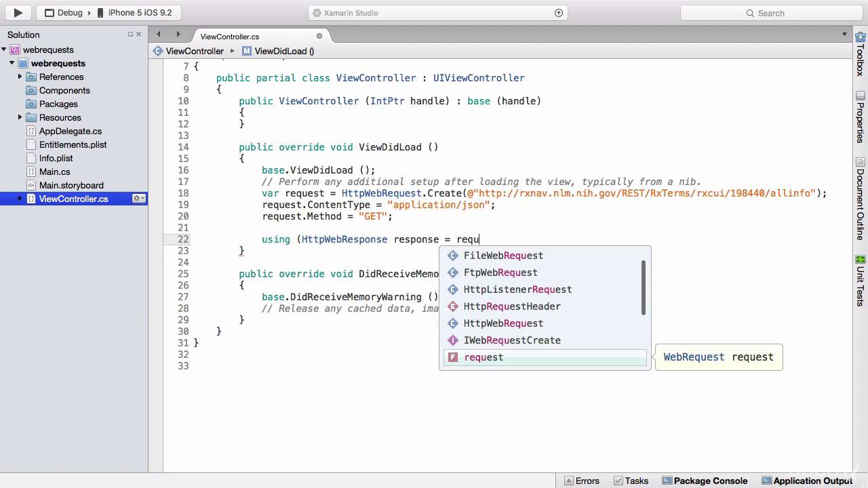
Task: Open the Package Console pad
Action: coord(704,481)
